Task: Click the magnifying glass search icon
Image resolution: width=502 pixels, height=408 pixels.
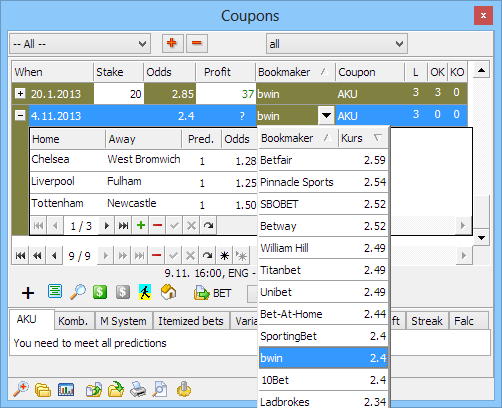Action: coord(78,292)
